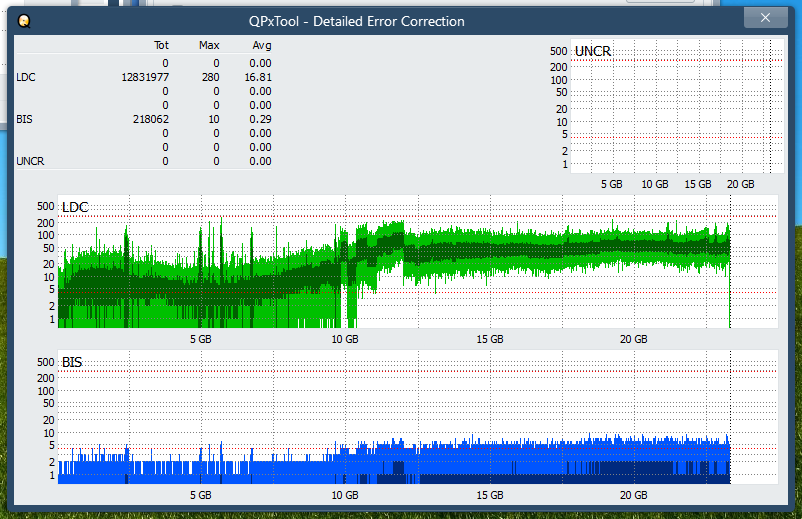
Task: Select the 'Max' column header
Action: click(x=210, y=45)
